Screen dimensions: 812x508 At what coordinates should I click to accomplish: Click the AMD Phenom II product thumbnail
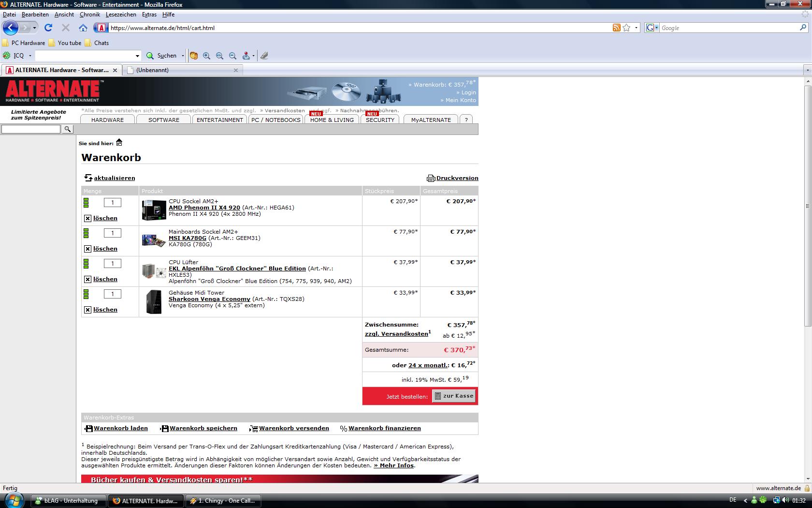pyautogui.click(x=154, y=210)
